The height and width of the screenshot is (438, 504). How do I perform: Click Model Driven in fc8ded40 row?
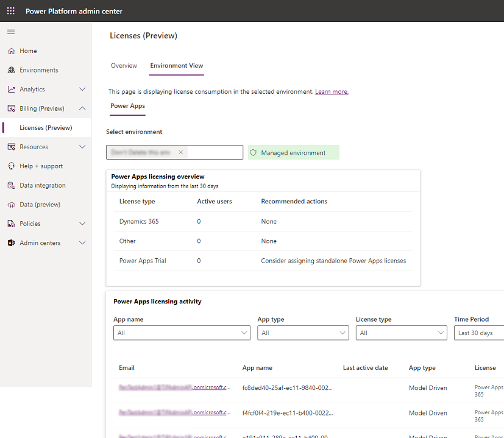click(x=428, y=387)
